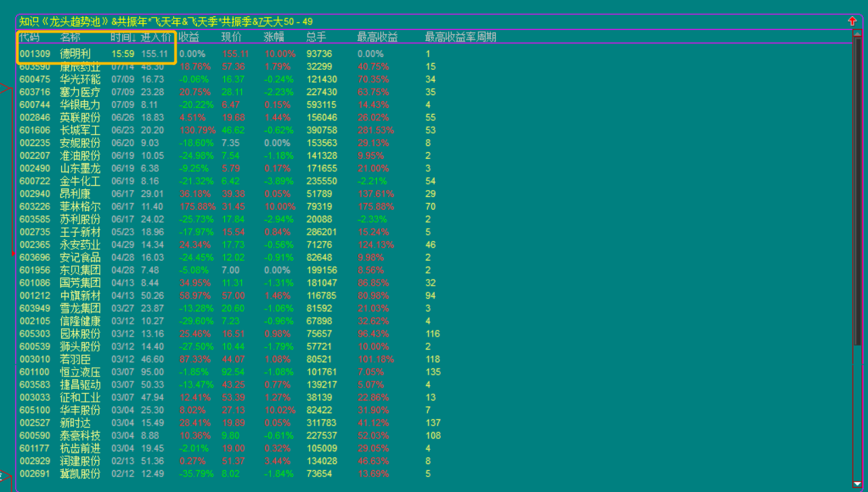Image resolution: width=868 pixels, height=492 pixels.
Task: Select the 安记食品 stock name
Action: point(80,257)
